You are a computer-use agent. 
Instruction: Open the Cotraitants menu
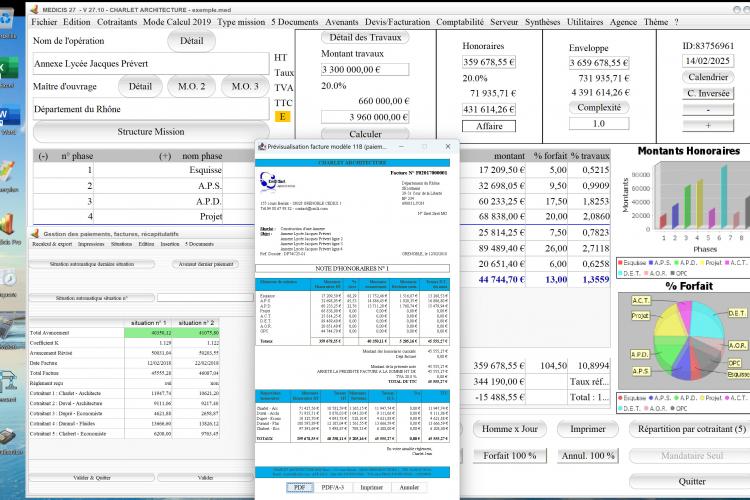pos(117,22)
